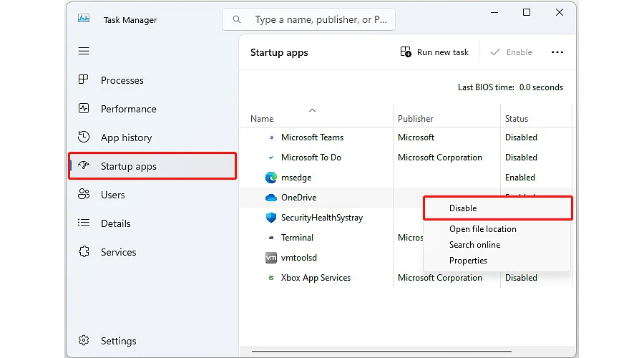
Task: Maximize the Task Manager window
Action: tap(527, 12)
